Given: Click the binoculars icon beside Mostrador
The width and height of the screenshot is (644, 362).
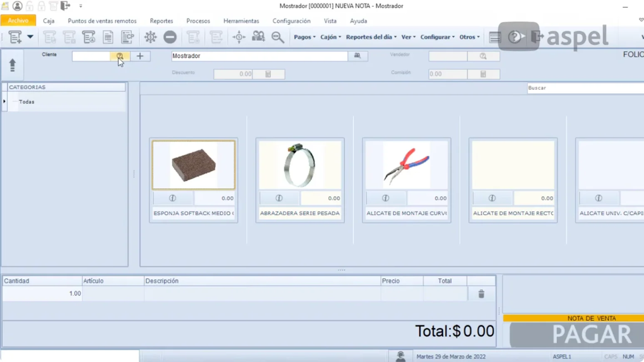Looking at the screenshot, I should click(x=358, y=56).
